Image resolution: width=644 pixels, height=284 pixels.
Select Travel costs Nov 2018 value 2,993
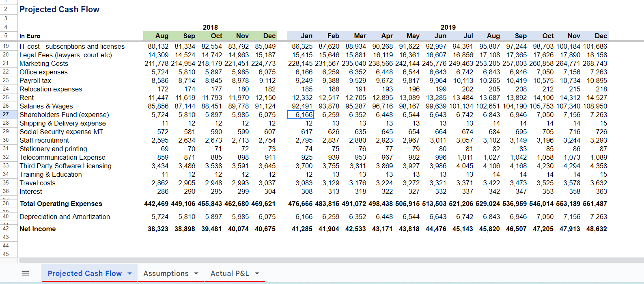click(x=240, y=183)
